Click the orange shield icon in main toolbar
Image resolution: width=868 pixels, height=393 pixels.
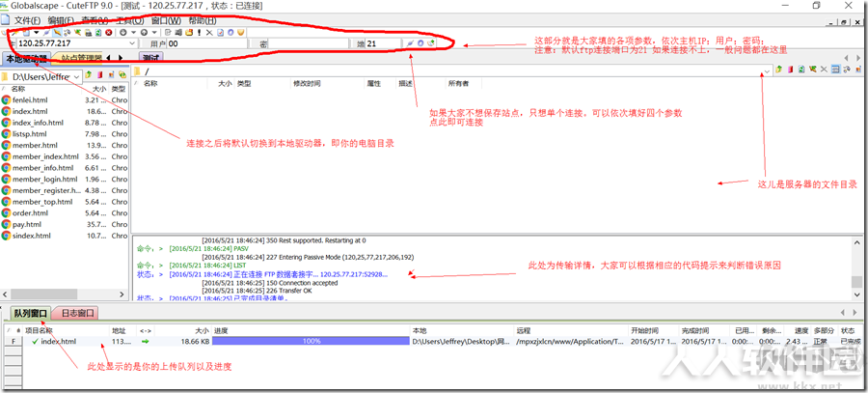pos(241,33)
